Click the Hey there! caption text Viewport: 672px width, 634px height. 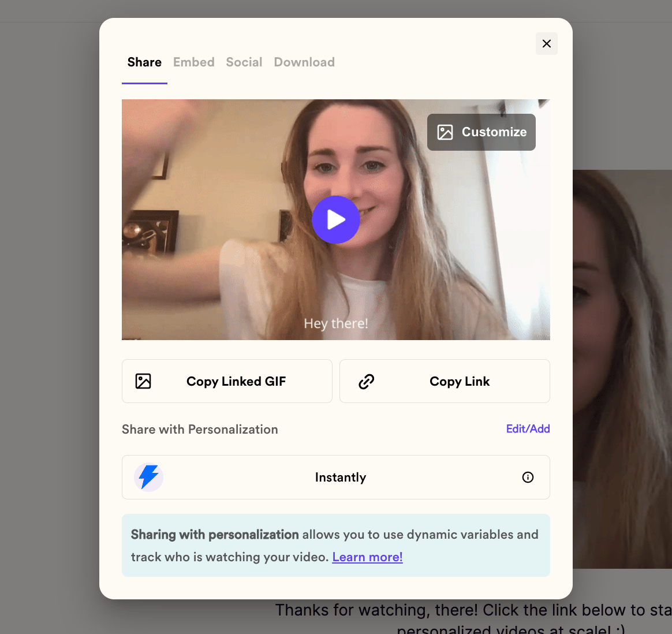[336, 323]
